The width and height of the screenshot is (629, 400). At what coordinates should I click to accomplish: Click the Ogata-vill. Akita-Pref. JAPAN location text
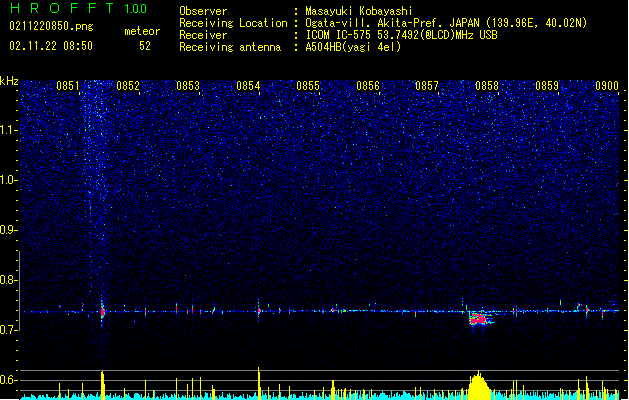[446, 23]
